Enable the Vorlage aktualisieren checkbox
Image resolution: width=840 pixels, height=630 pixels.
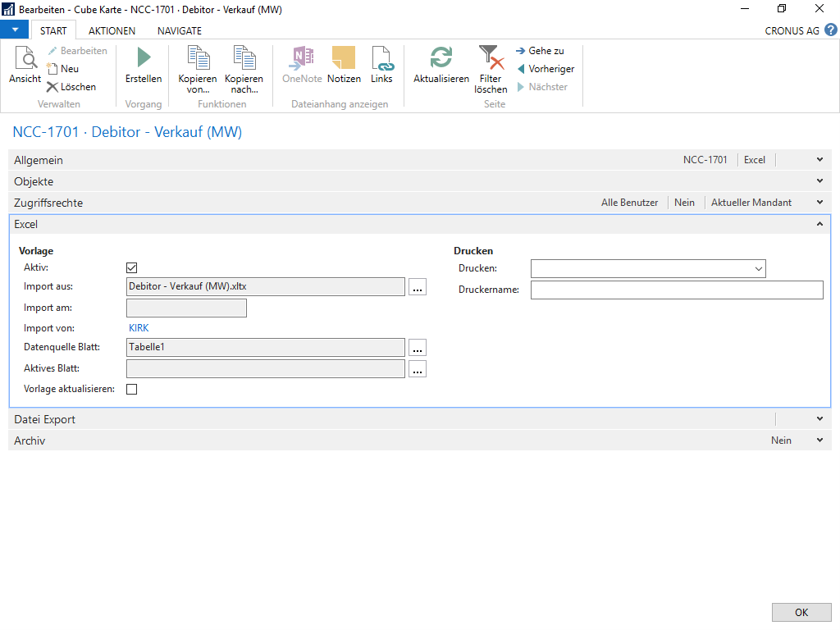tap(131, 389)
